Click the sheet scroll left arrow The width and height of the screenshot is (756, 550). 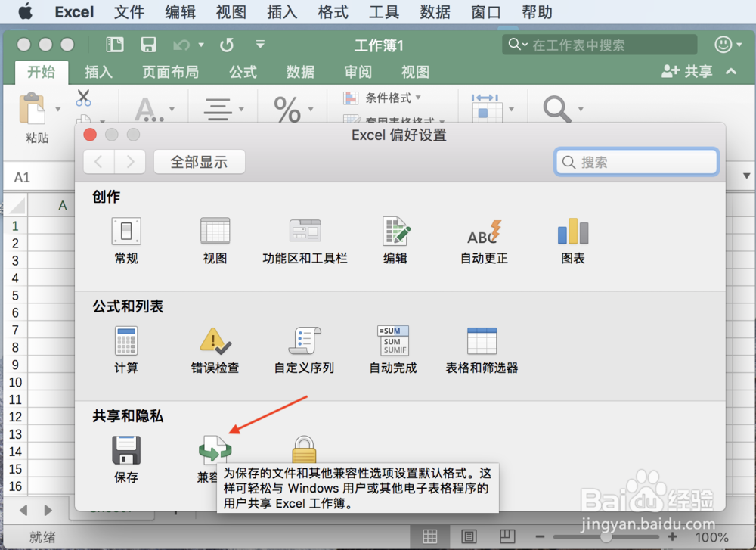(23, 511)
